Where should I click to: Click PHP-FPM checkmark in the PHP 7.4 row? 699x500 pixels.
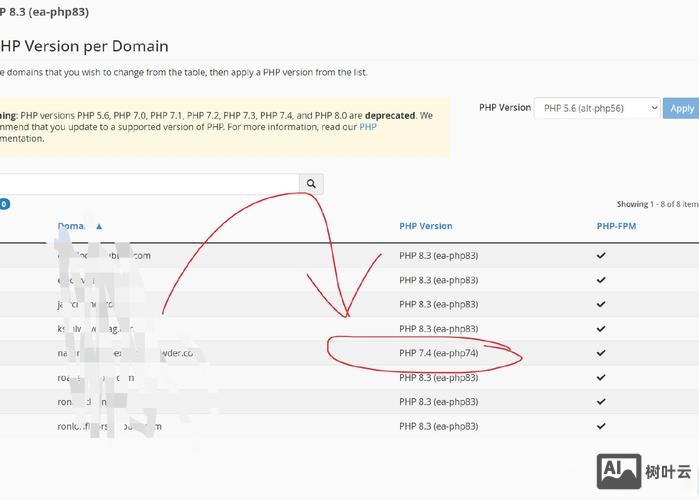coord(601,353)
